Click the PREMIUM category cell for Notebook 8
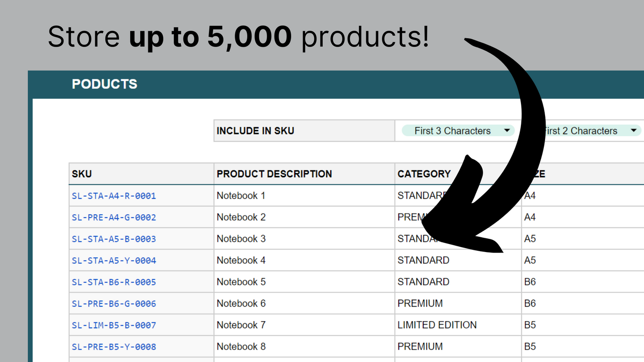Screen dimensions: 644x362 pos(420,346)
